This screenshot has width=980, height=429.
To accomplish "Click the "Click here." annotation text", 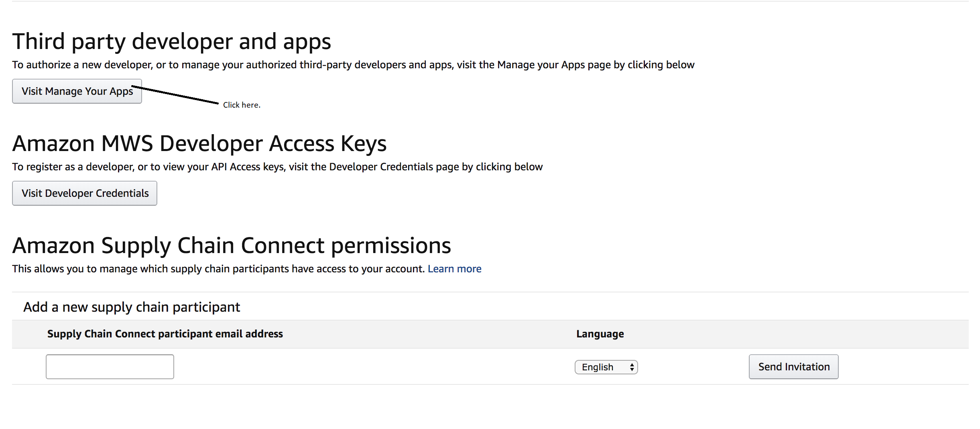I will point(242,105).
